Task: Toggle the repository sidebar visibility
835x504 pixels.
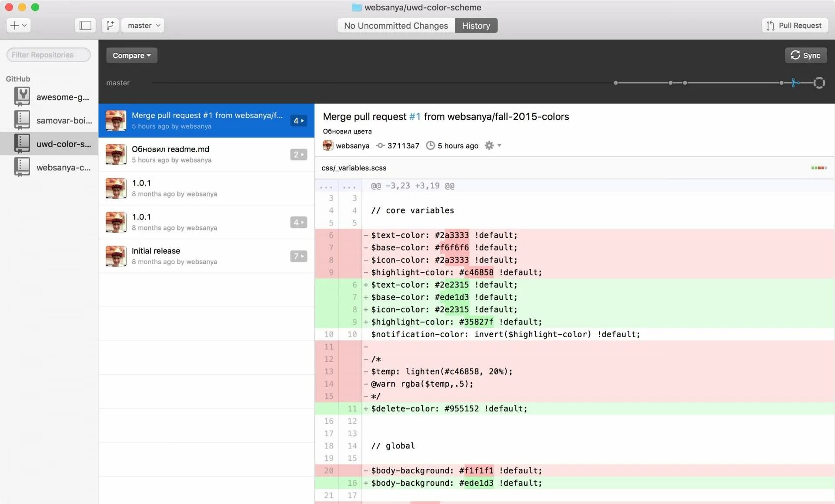Action: click(x=85, y=25)
